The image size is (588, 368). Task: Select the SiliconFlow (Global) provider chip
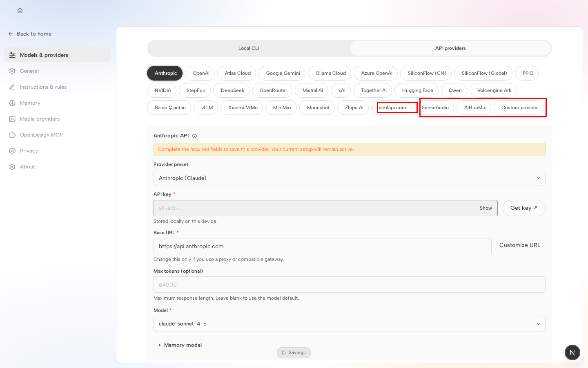coord(484,73)
